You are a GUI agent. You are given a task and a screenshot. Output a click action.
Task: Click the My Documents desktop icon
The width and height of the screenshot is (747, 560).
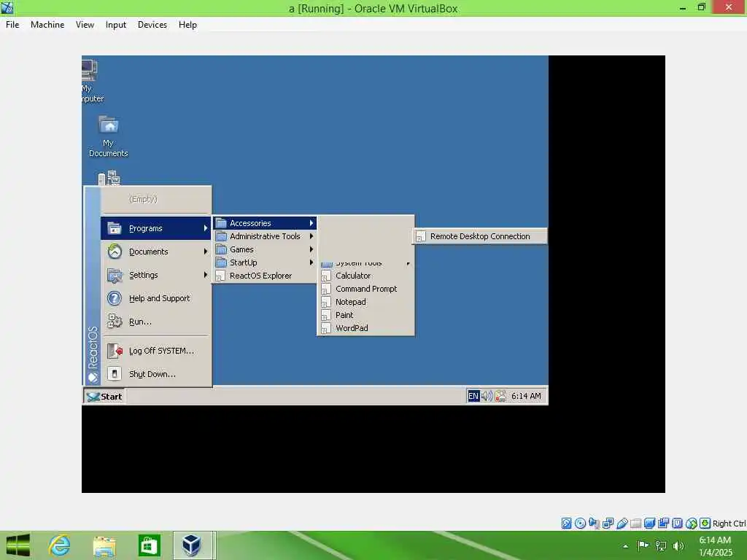109,136
